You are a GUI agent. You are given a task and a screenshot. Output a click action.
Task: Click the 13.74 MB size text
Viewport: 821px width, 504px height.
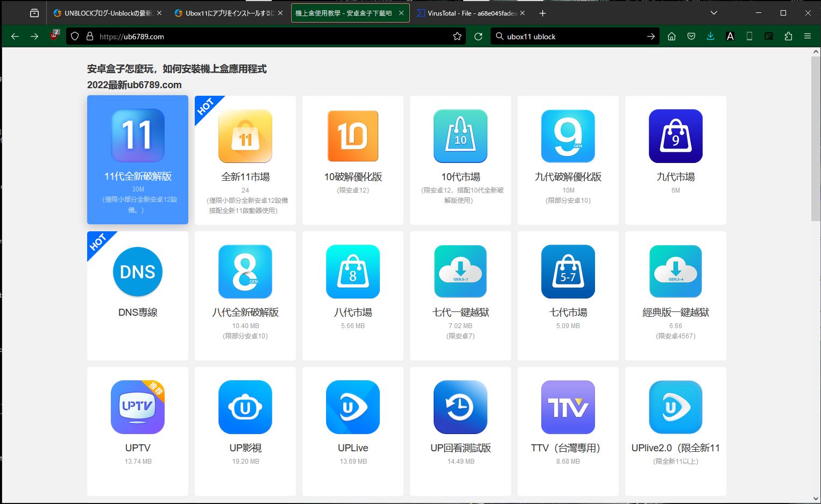[x=138, y=462]
